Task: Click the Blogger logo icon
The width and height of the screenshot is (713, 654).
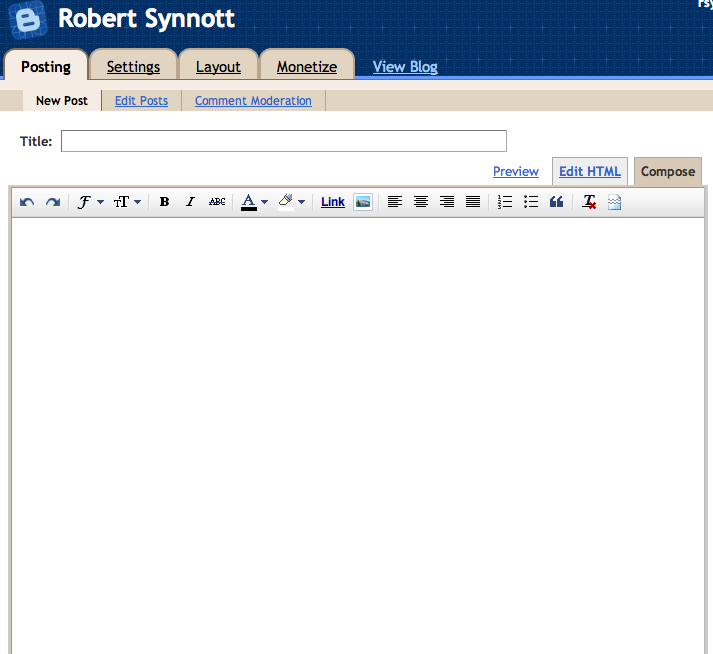Action: [x=28, y=20]
